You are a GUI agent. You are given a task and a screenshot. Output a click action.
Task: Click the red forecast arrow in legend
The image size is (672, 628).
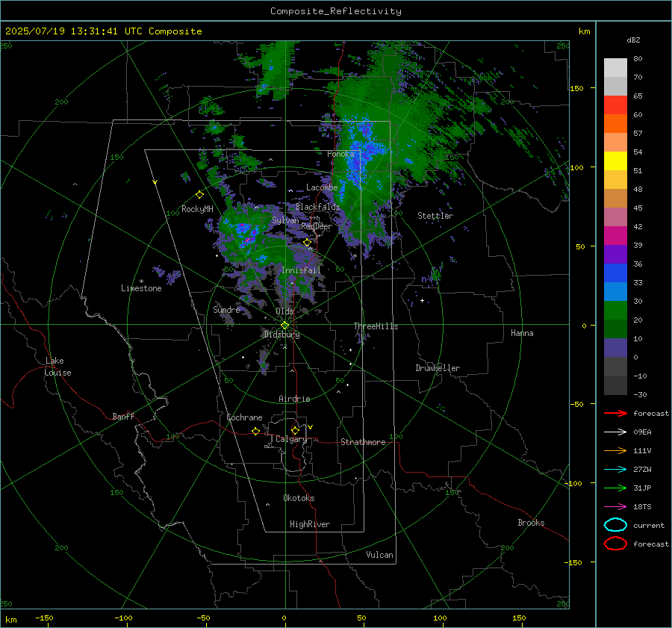click(x=615, y=413)
